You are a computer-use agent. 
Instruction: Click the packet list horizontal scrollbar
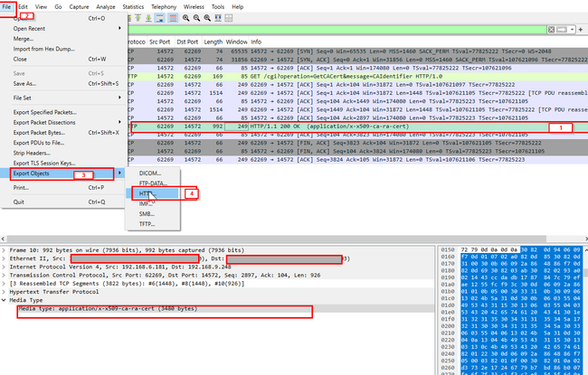277,239
